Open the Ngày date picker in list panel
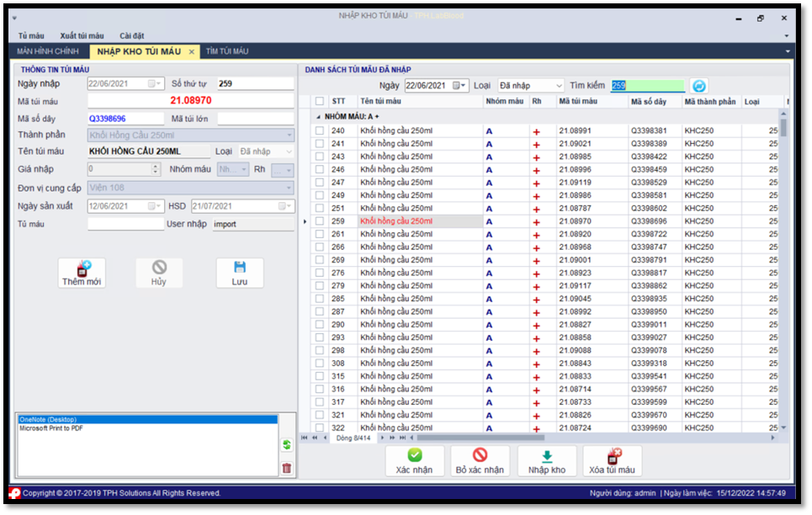Image resolution: width=812 pixels, height=515 pixels. [461, 86]
